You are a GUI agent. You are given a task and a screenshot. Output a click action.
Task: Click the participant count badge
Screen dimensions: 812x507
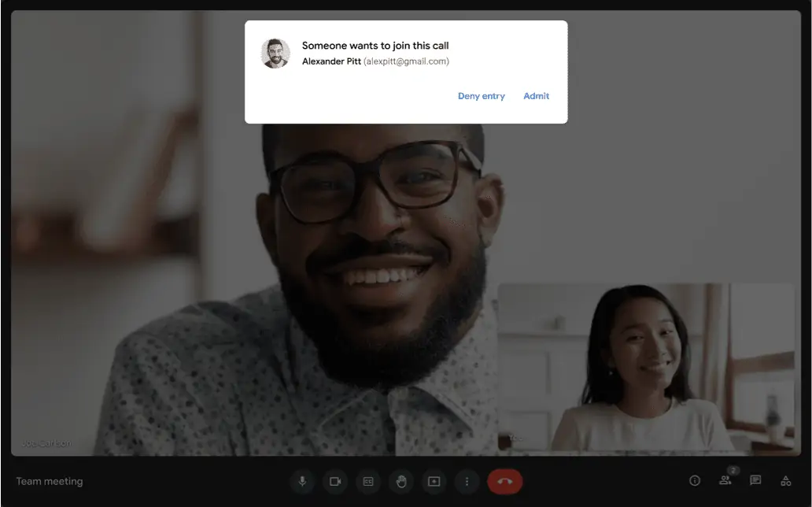pos(733,470)
